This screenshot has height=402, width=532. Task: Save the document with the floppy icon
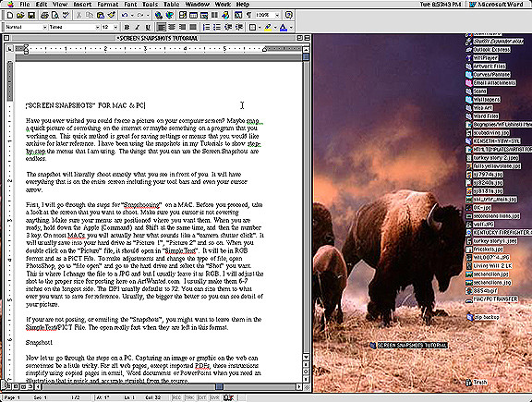31,16
